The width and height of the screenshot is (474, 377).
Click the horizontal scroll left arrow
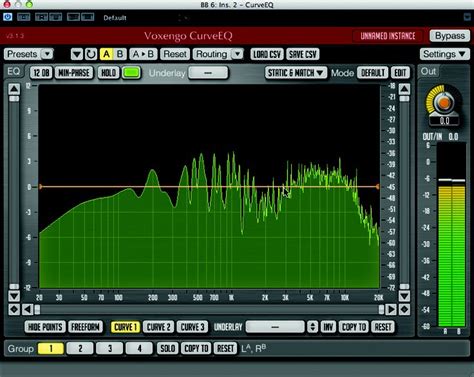pyautogui.click(x=28, y=310)
